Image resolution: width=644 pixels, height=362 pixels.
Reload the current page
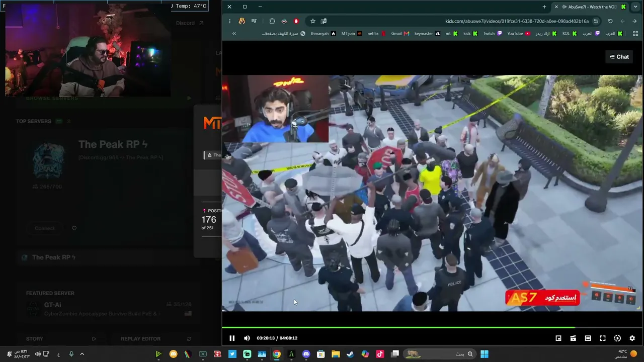pos(610,21)
